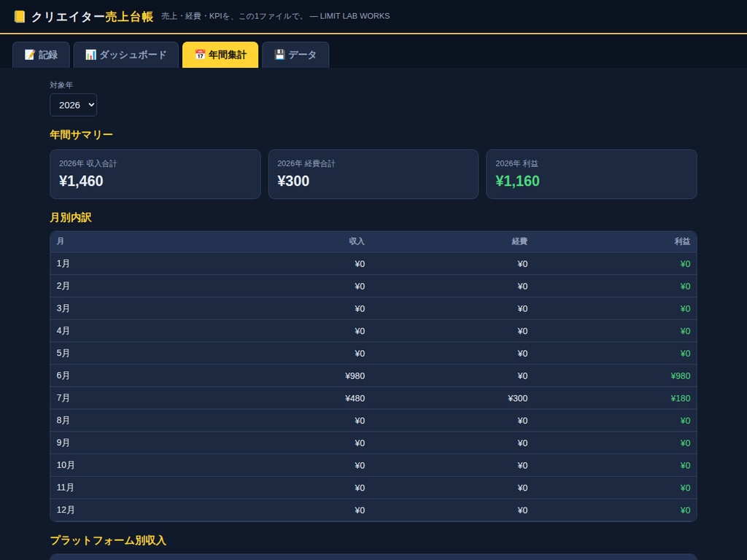Click the ¥300 expense cell for 7月

click(518, 399)
